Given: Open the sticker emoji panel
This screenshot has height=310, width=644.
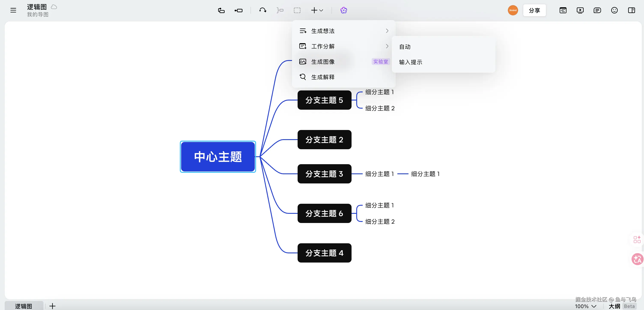Looking at the screenshot, I should click(x=614, y=10).
